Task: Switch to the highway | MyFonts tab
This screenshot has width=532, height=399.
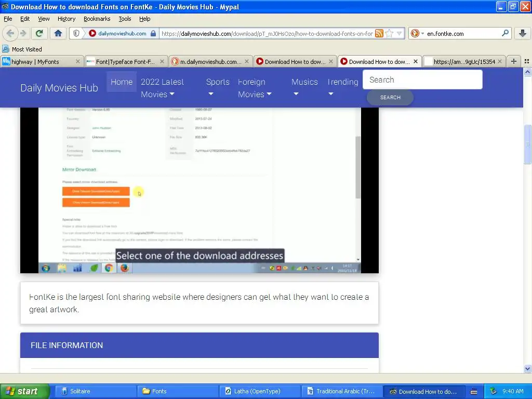Action: coord(42,61)
